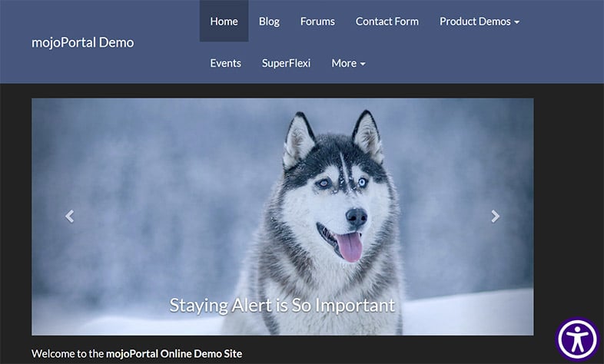The width and height of the screenshot is (604, 364).
Task: Click the mojoPortal Demo site title
Action: click(x=82, y=42)
